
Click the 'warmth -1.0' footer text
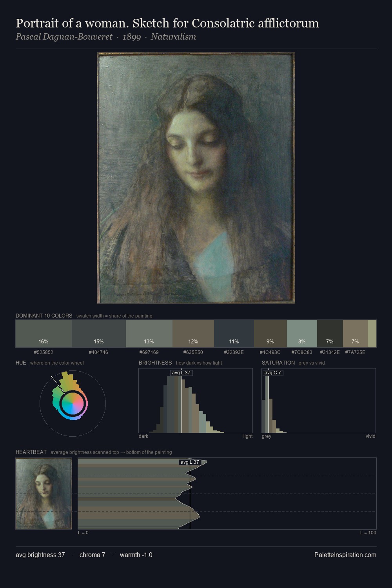tap(136, 555)
